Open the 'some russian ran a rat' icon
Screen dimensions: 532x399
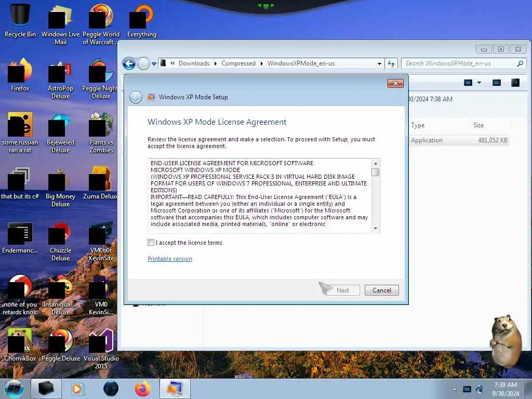coord(20,132)
